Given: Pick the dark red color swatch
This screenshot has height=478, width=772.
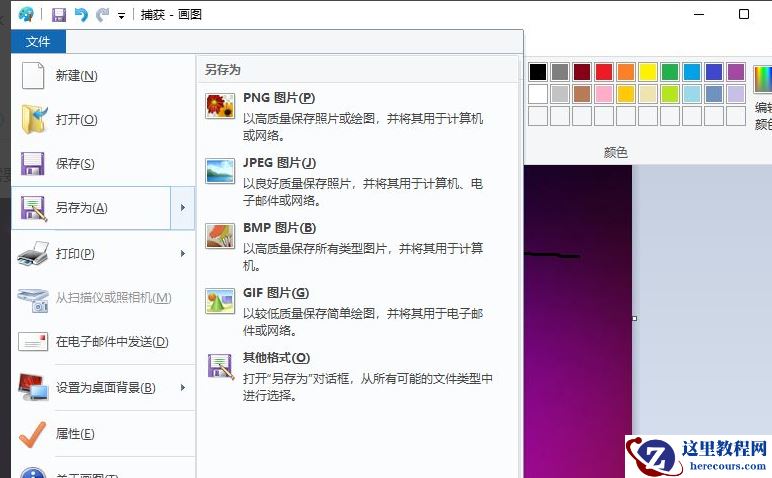Looking at the screenshot, I should (x=582, y=72).
